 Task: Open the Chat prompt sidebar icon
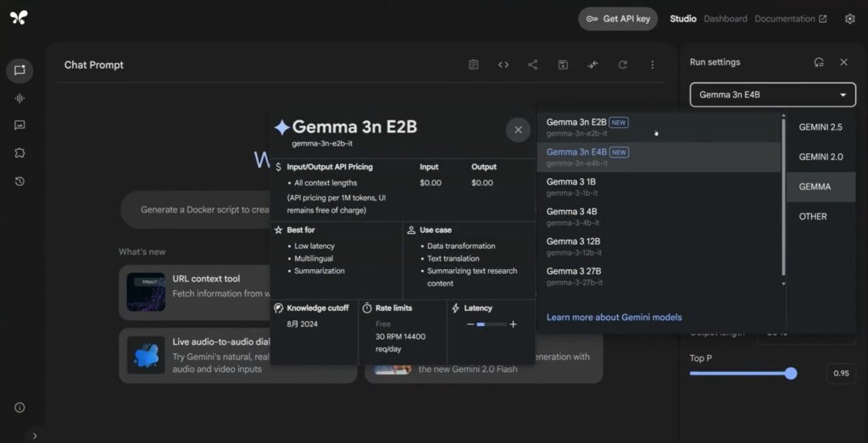click(x=20, y=70)
